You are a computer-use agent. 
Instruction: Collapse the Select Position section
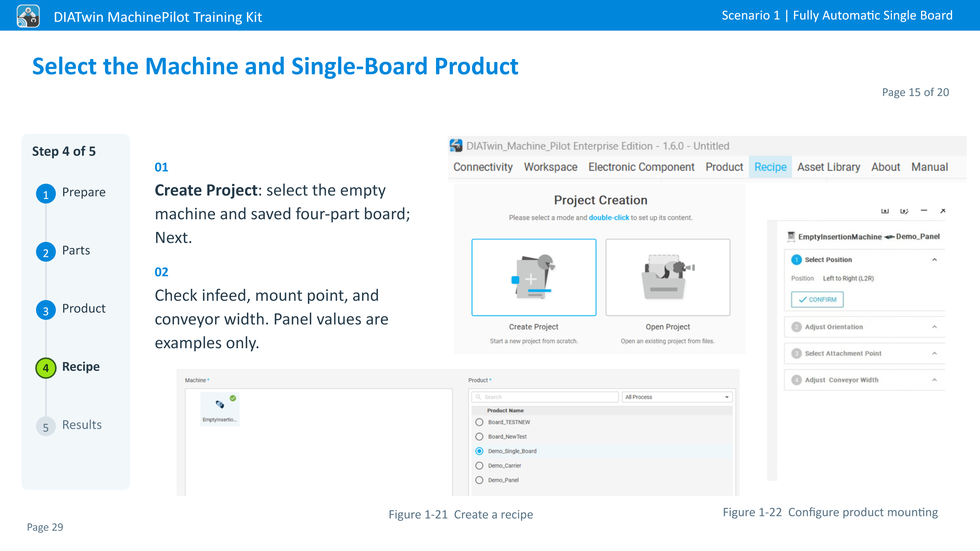tap(934, 260)
